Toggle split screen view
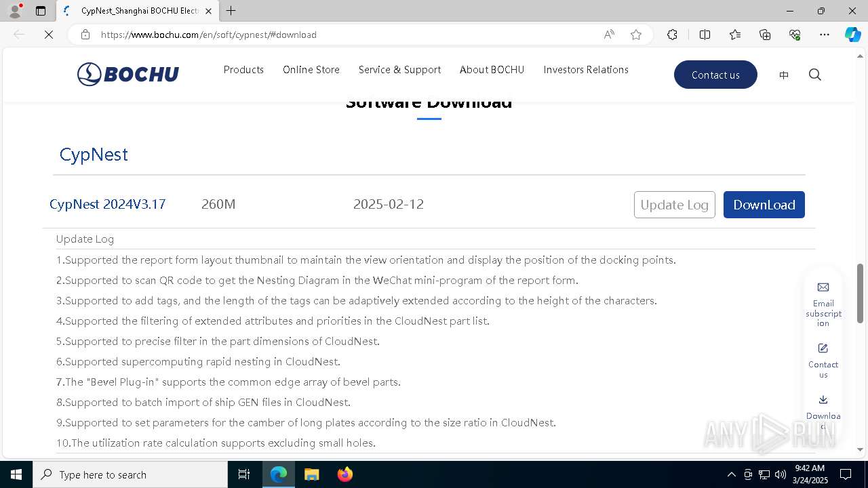This screenshot has height=488, width=868. pyautogui.click(x=705, y=35)
